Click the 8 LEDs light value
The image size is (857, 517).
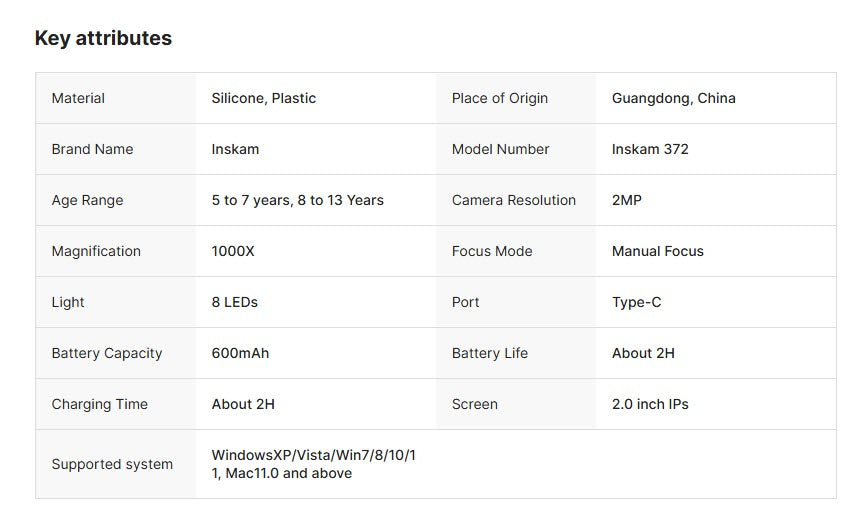[x=235, y=302]
